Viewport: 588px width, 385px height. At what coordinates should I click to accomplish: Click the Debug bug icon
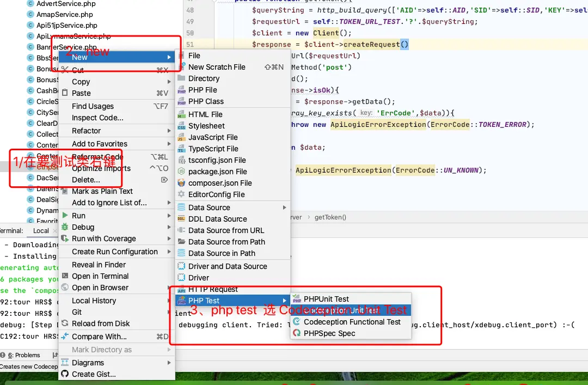pyautogui.click(x=65, y=227)
